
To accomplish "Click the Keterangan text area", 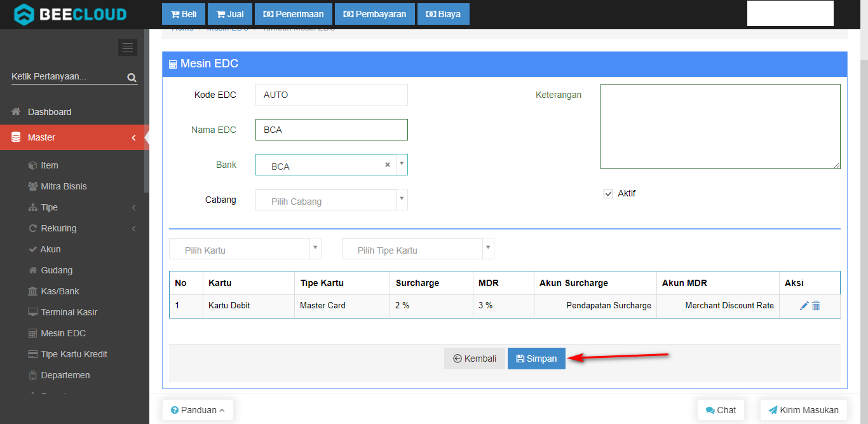I will click(x=721, y=127).
